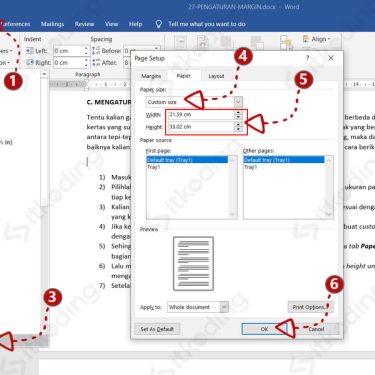Viewport: 375px width, 375px height.
Task: Click the Selection Pane icon in the ribbon
Action: point(286,43)
